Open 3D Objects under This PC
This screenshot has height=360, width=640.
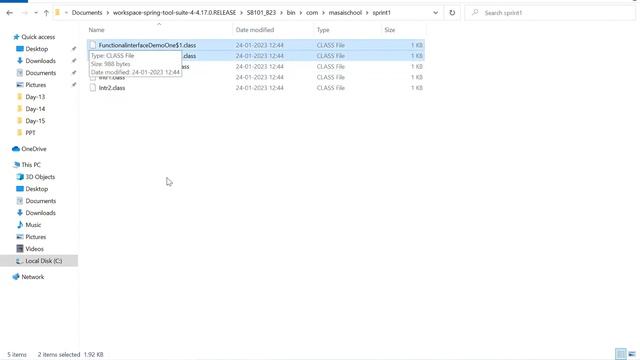pyautogui.click(x=40, y=177)
